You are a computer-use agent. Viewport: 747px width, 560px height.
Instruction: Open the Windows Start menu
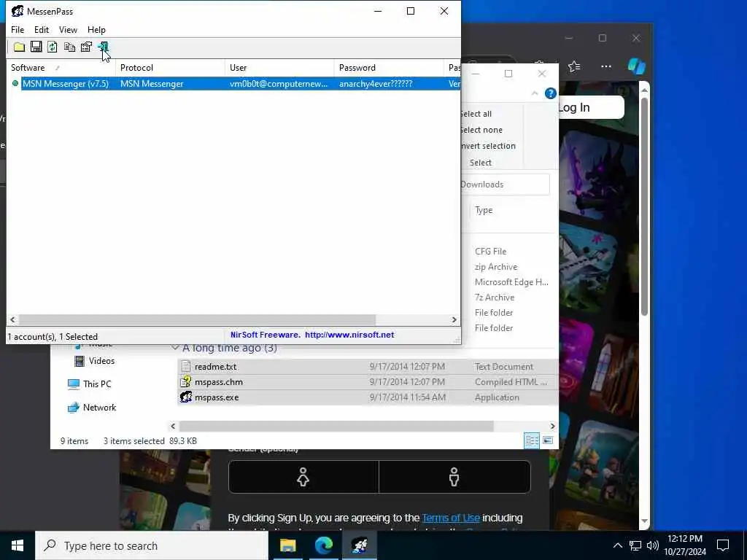[18, 545]
